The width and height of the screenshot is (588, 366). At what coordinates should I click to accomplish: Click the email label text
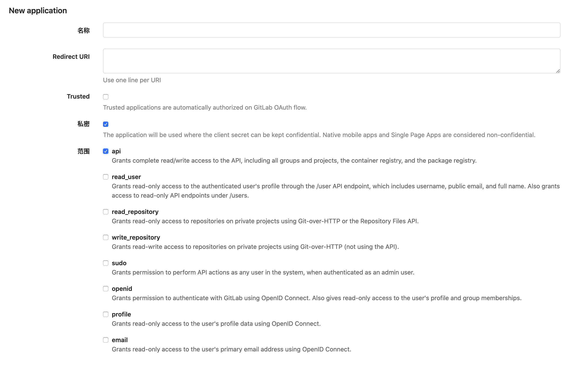120,340
